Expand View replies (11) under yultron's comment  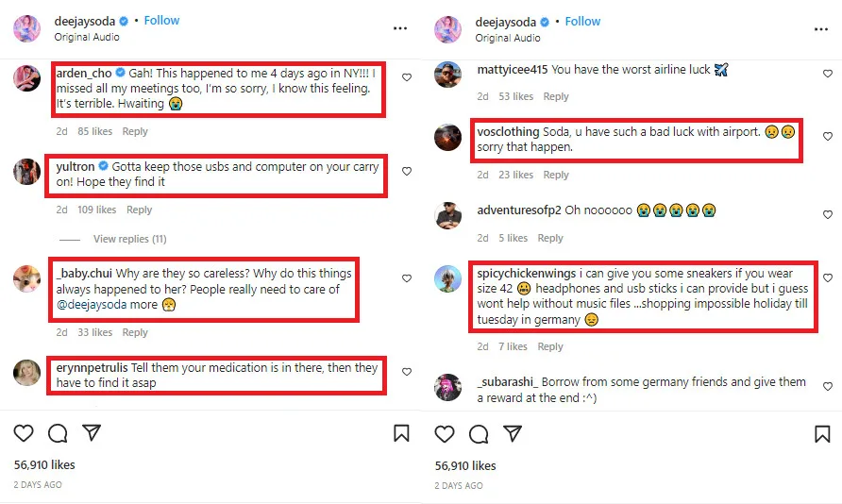pos(129,240)
